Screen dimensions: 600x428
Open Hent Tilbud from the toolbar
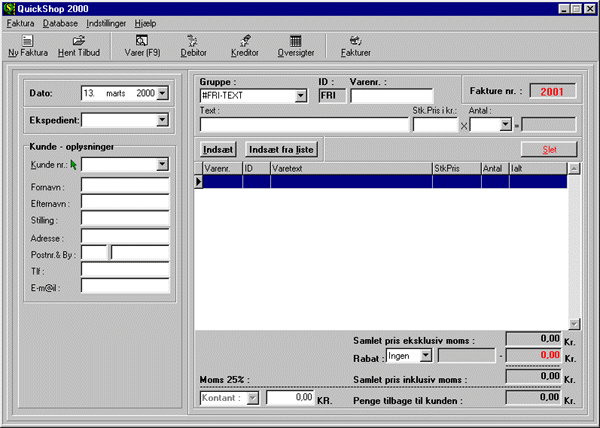click(x=79, y=46)
